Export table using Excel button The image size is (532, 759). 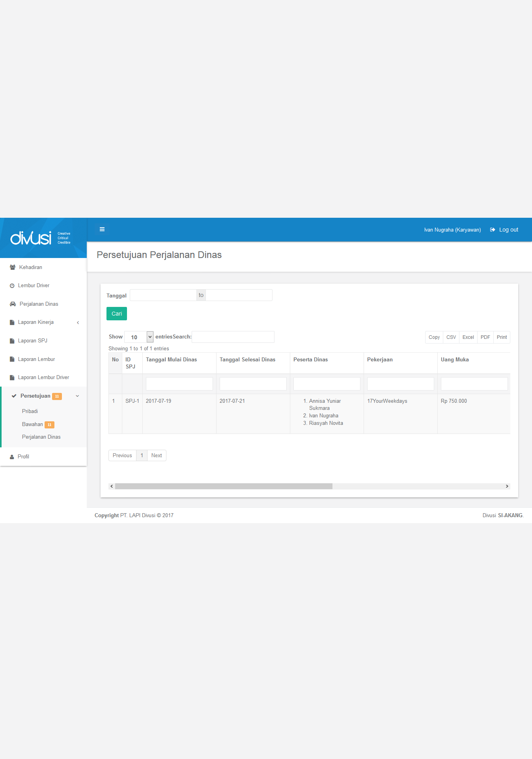coord(468,337)
